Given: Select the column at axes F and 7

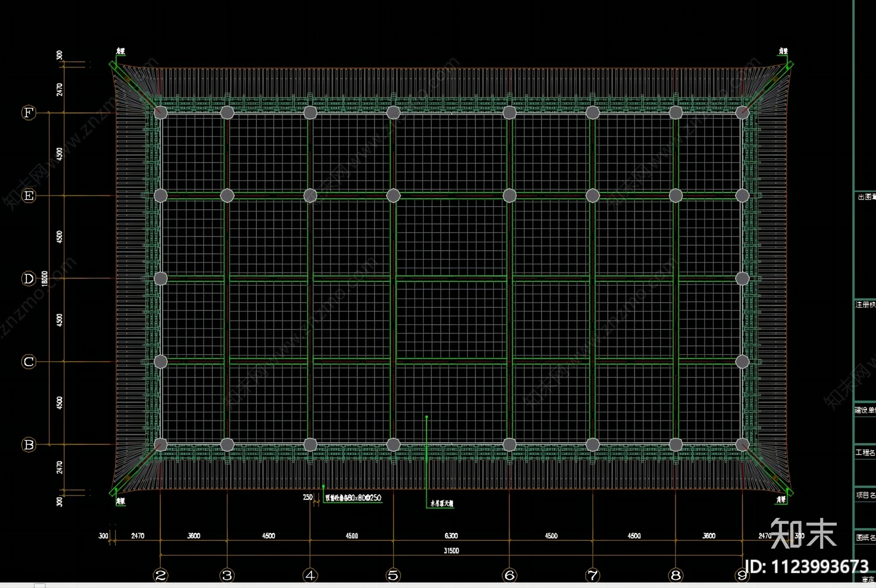Looking at the screenshot, I should click(593, 113).
